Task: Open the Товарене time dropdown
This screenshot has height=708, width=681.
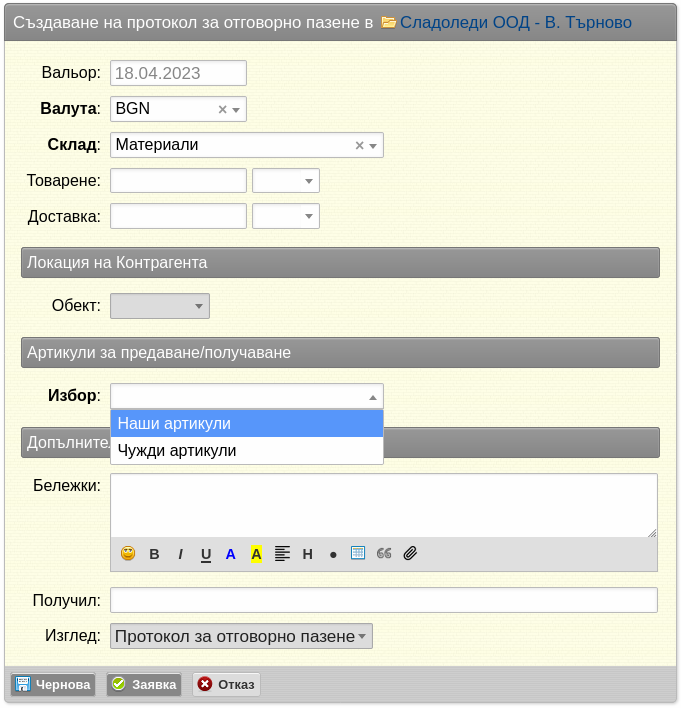Action: click(286, 181)
